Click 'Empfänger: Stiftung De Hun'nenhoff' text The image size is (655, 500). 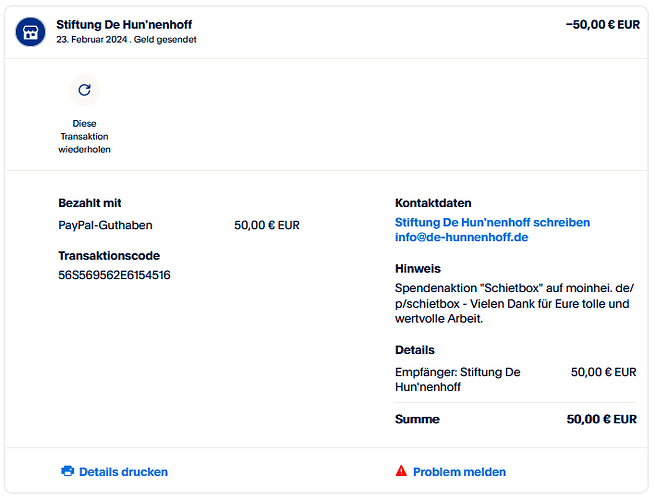click(457, 379)
